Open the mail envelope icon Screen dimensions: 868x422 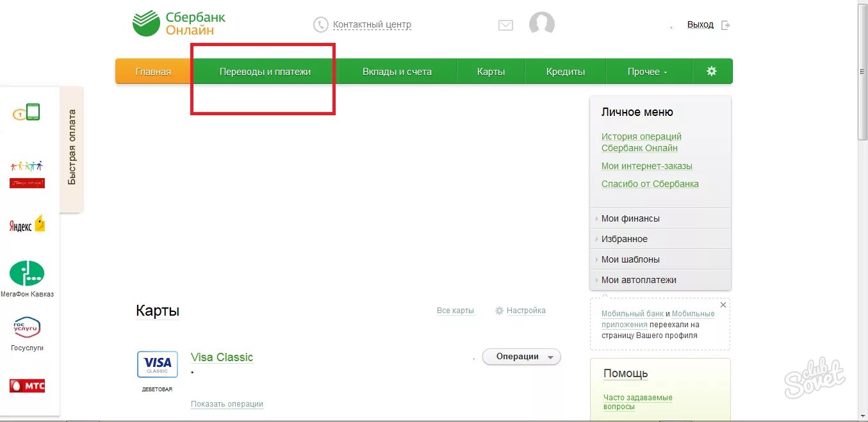pos(505,26)
